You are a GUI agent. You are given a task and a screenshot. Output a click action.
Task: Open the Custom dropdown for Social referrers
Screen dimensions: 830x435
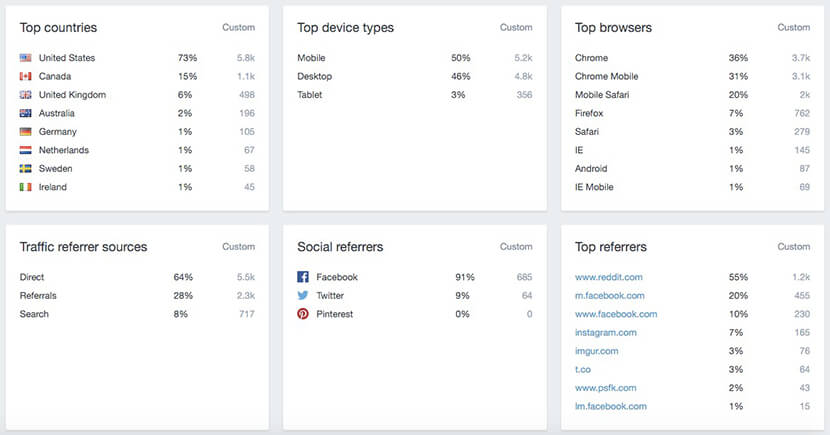pyautogui.click(x=516, y=247)
